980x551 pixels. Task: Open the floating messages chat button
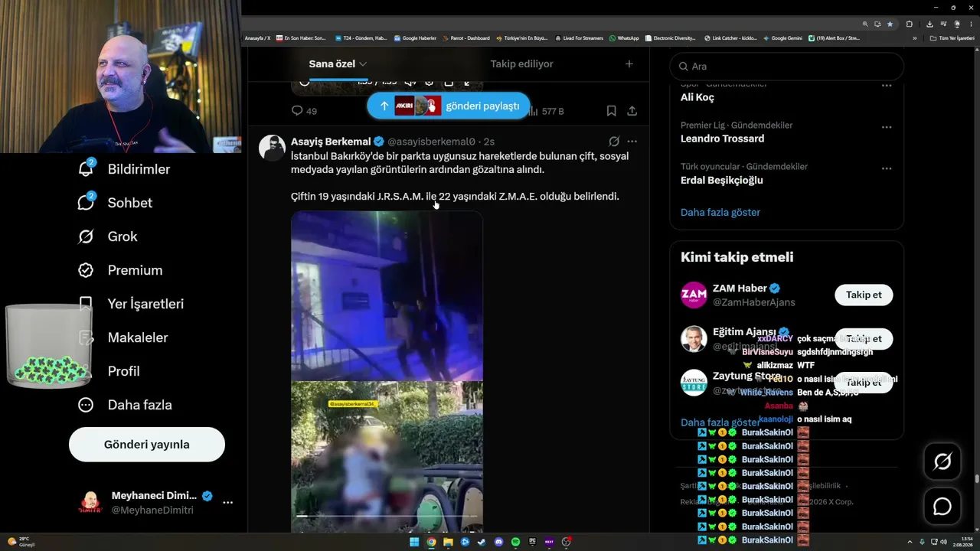(x=942, y=507)
